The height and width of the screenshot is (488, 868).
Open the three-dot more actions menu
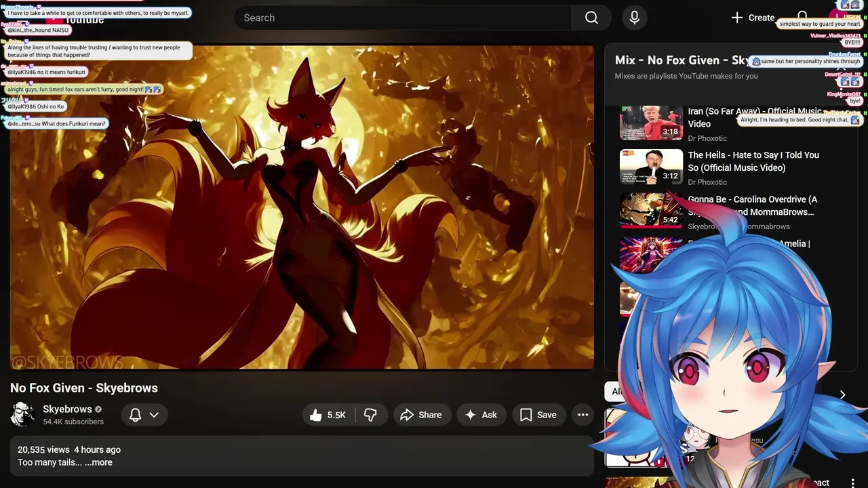pyautogui.click(x=583, y=415)
